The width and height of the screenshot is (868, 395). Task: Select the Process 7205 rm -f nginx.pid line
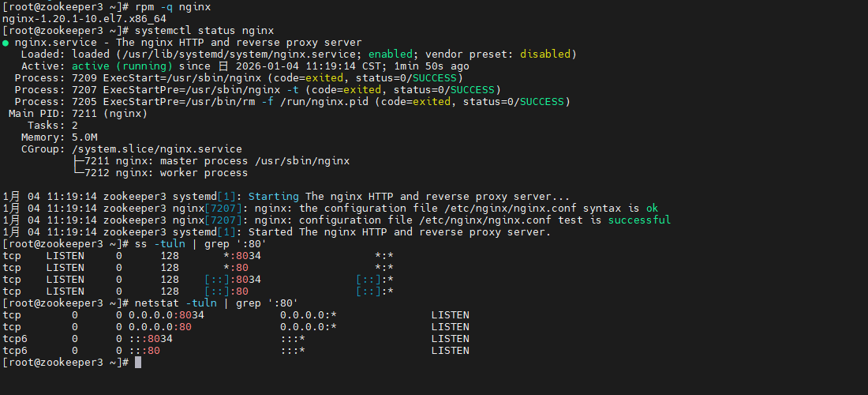click(292, 101)
